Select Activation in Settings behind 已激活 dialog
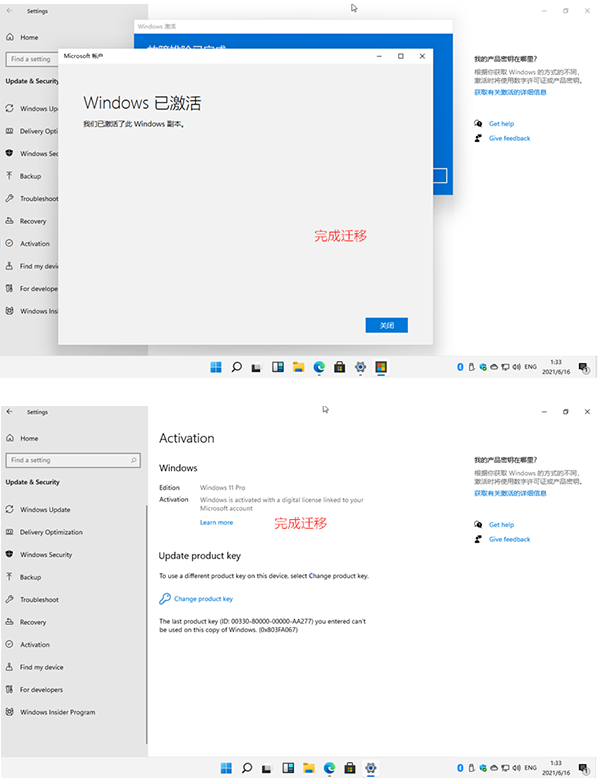Screen dimensions: 601x781 point(34,244)
